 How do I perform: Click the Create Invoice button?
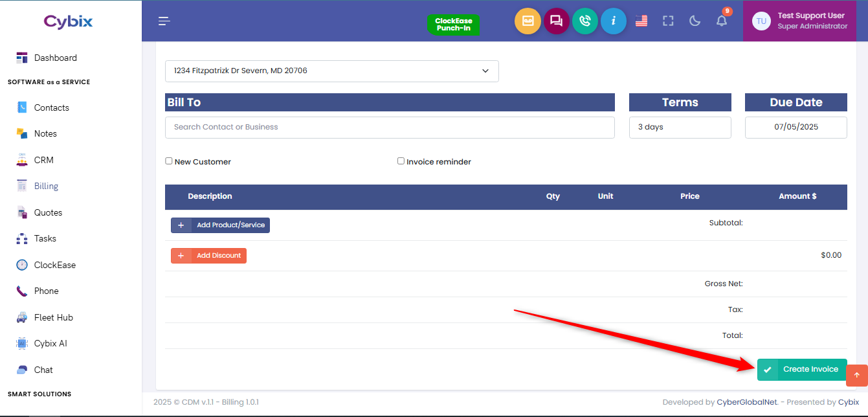pos(802,369)
